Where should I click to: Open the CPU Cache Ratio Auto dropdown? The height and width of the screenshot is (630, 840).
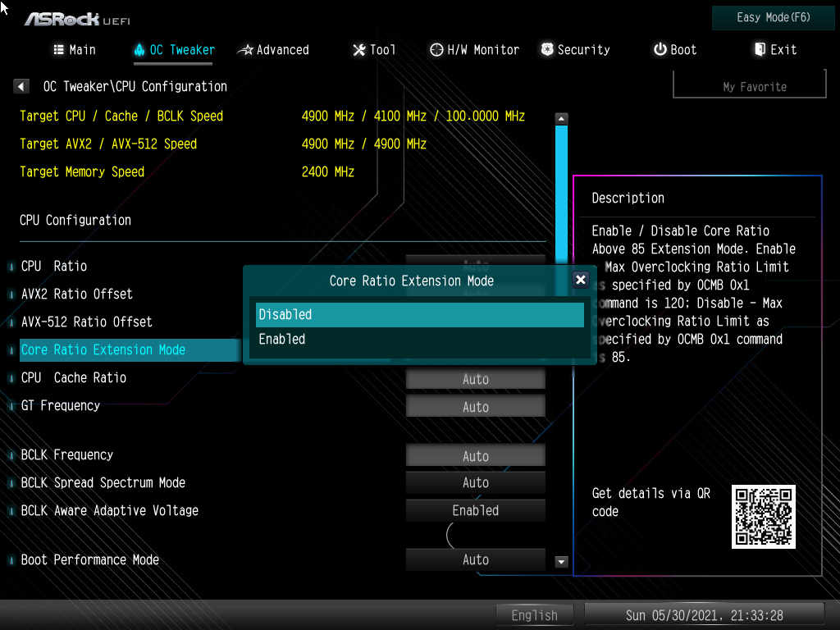[475, 379]
